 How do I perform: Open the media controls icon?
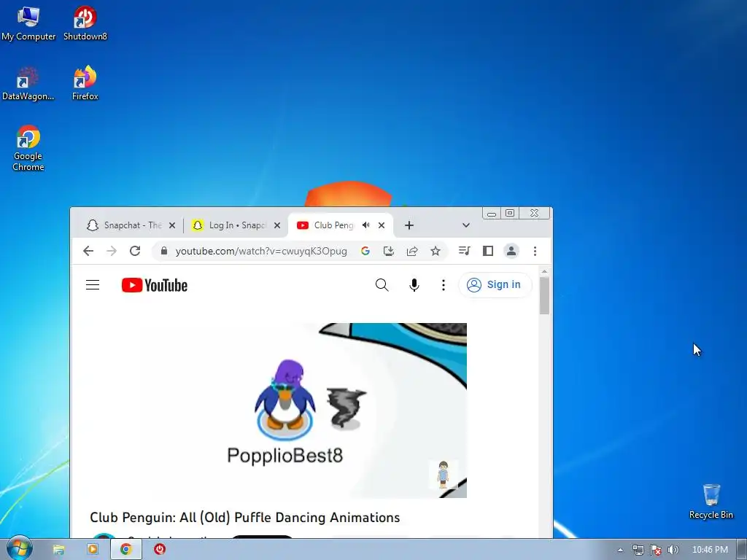coord(464,251)
